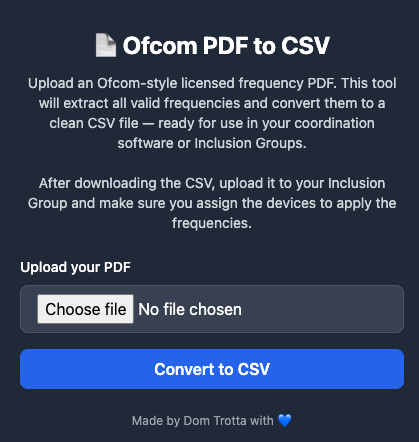This screenshot has width=419, height=442.
Task: Click the line starting 'Upload an Ofcom-style licensed'
Action: [212, 83]
